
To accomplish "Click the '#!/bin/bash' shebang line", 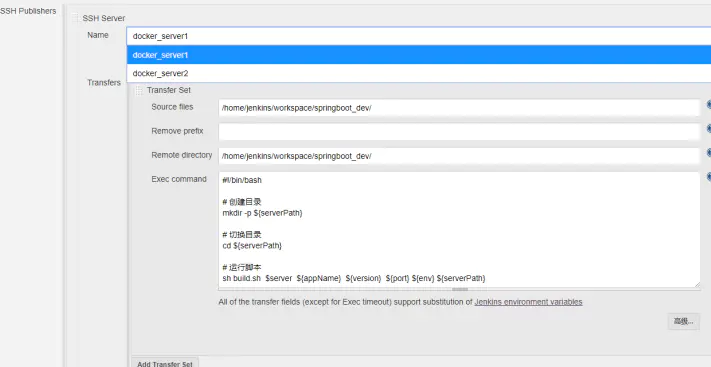I will pos(242,180).
